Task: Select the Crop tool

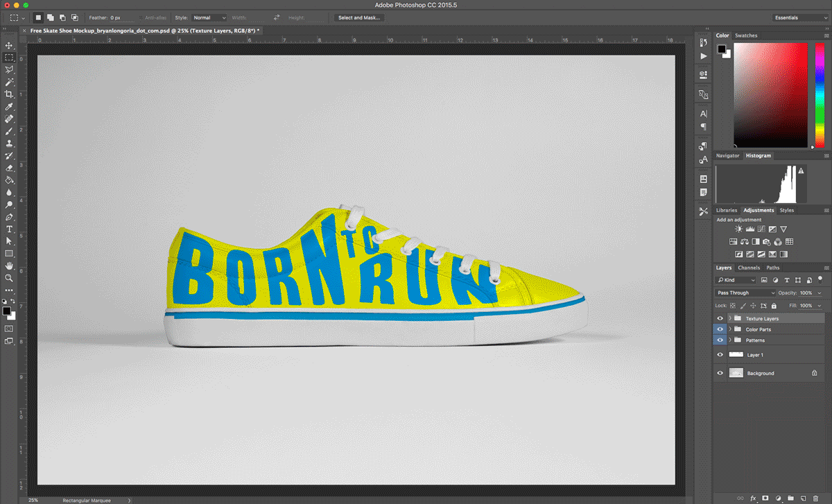Action: pos(10,94)
